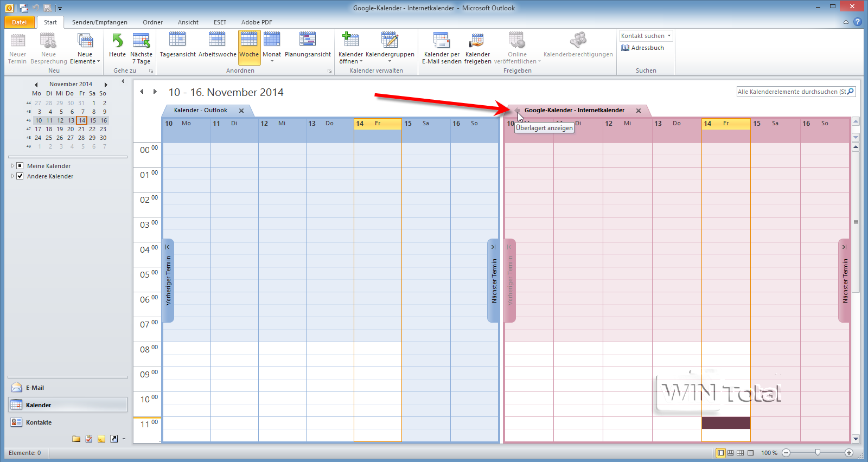The image size is (868, 462).
Task: Open the Outlook help question mark
Action: [858, 22]
